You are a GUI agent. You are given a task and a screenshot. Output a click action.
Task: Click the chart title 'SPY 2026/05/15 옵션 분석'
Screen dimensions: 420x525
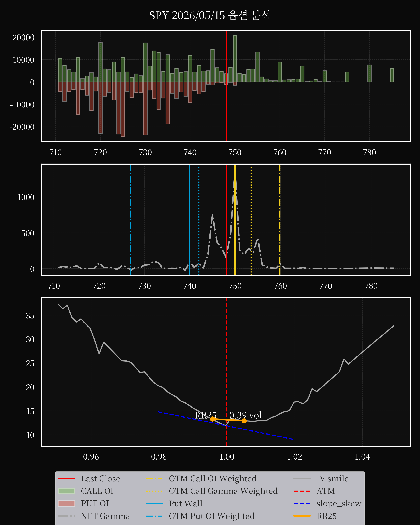point(210,15)
